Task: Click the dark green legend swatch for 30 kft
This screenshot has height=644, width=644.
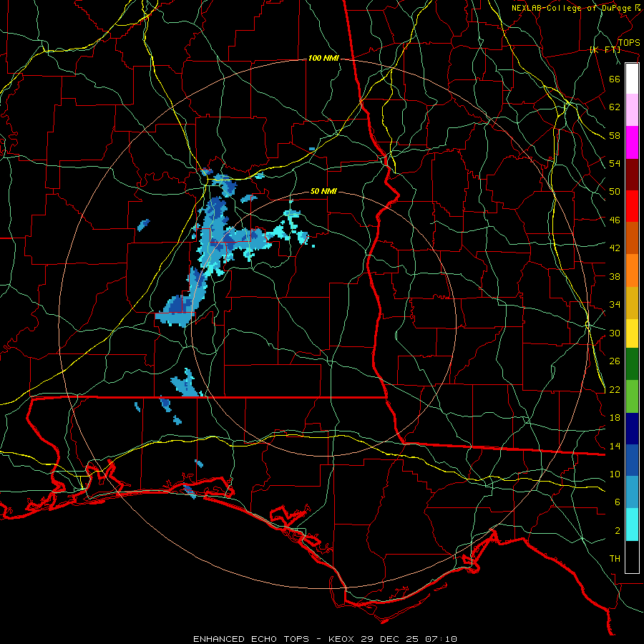Action: tap(632, 364)
